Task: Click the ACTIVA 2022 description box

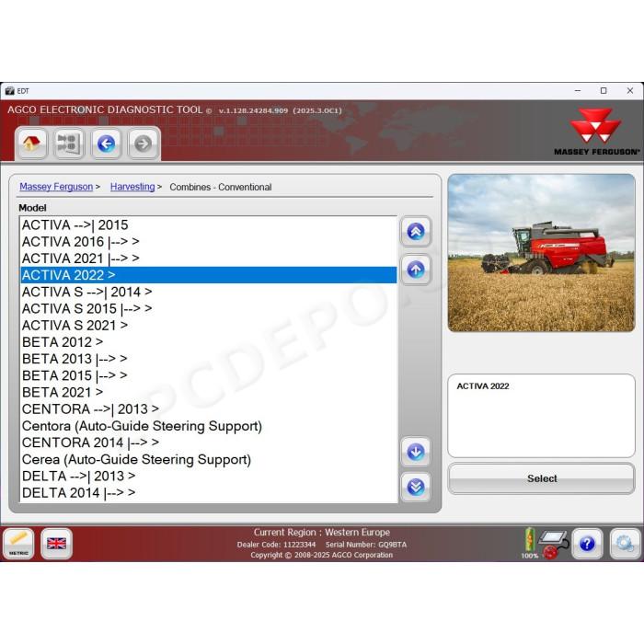Action: [x=541, y=415]
